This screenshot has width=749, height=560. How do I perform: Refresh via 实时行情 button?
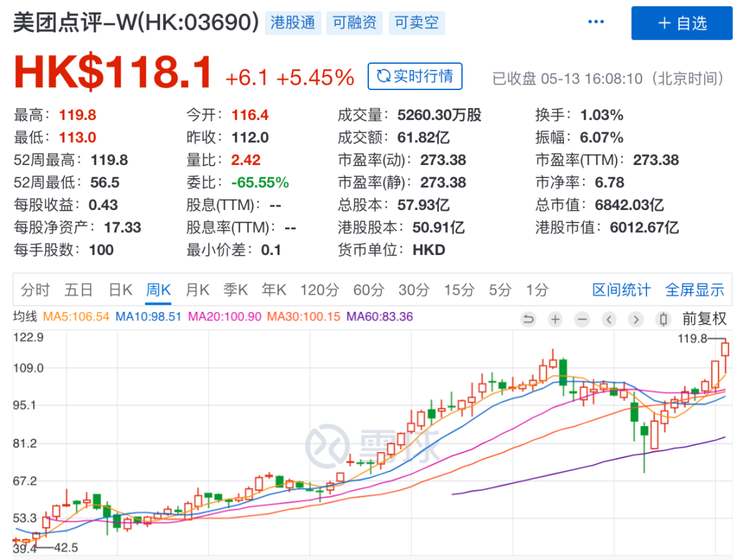pyautogui.click(x=415, y=76)
